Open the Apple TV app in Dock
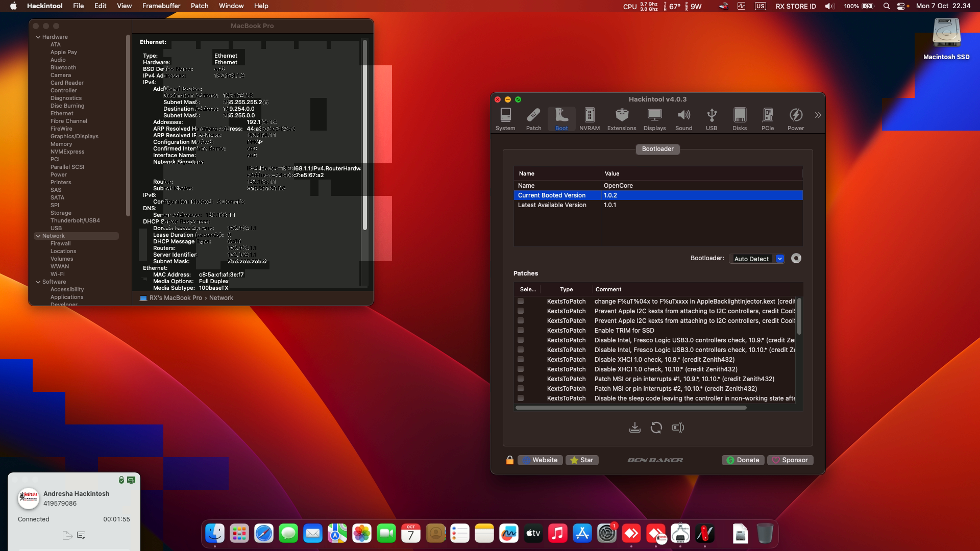This screenshot has width=980, height=551. [533, 534]
